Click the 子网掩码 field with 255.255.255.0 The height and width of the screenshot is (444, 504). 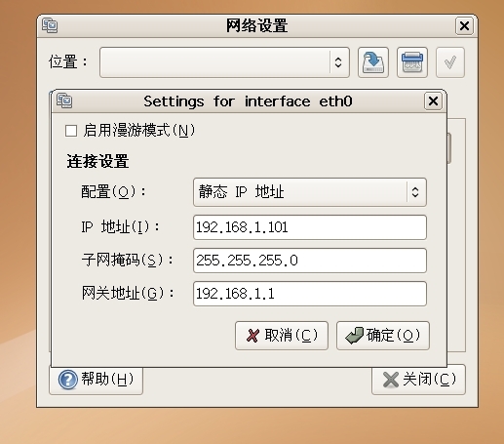(310, 261)
